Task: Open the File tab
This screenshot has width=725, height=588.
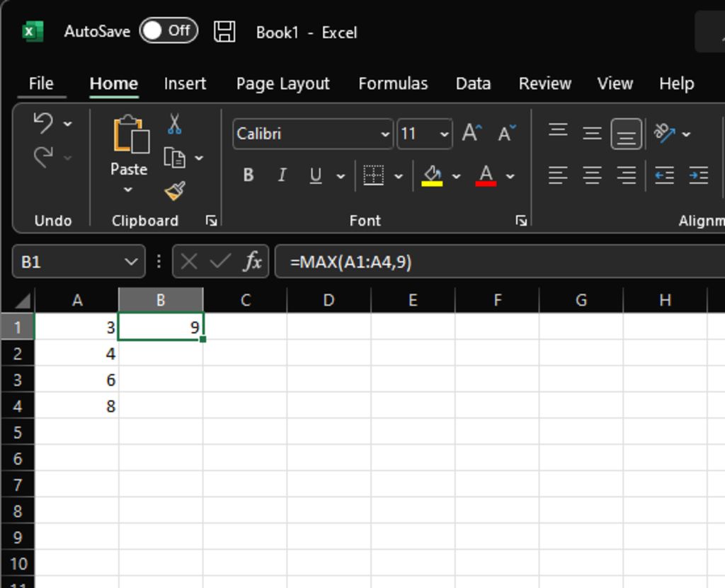Action: click(x=41, y=83)
